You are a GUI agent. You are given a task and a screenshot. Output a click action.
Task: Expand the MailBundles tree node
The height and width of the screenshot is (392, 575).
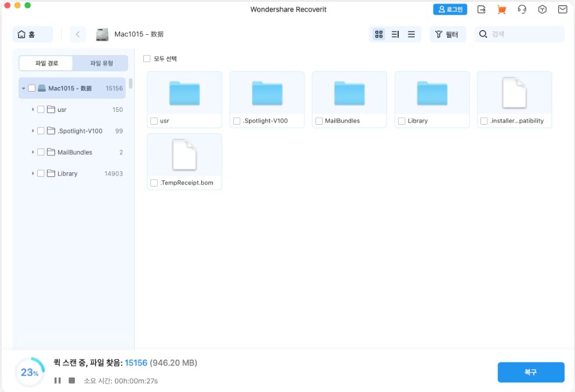coord(33,152)
